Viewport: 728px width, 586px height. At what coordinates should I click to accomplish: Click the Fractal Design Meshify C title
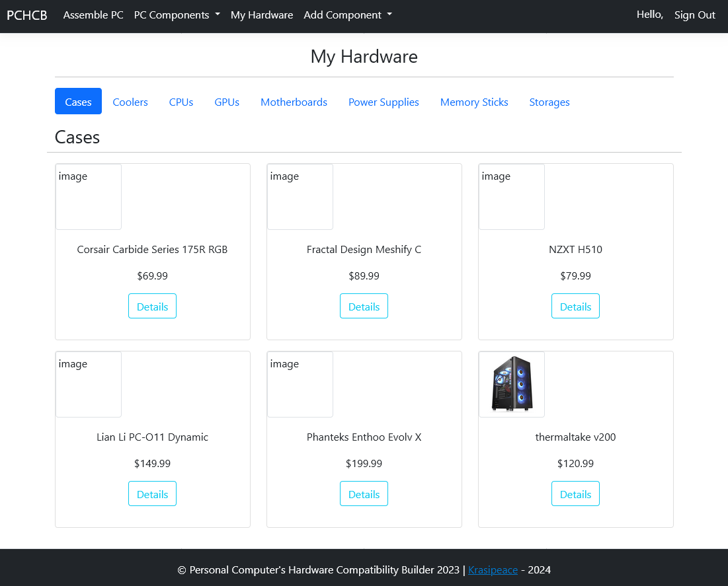pos(364,250)
